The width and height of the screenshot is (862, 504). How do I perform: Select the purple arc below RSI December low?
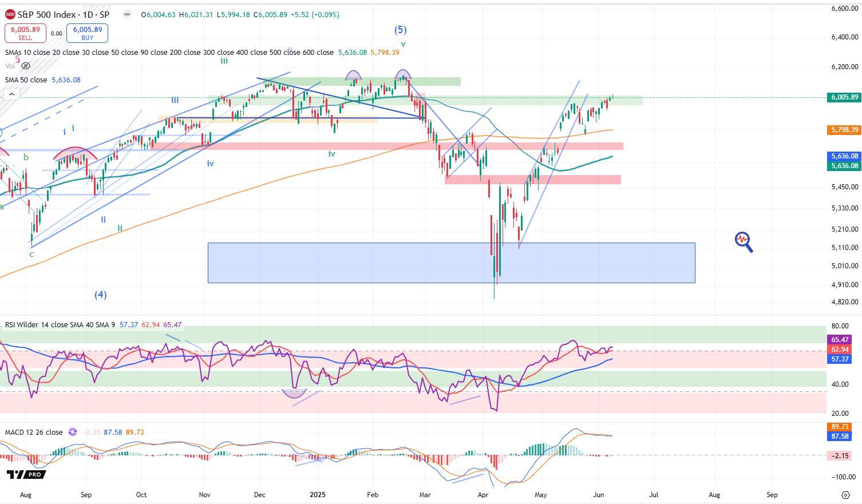(295, 393)
